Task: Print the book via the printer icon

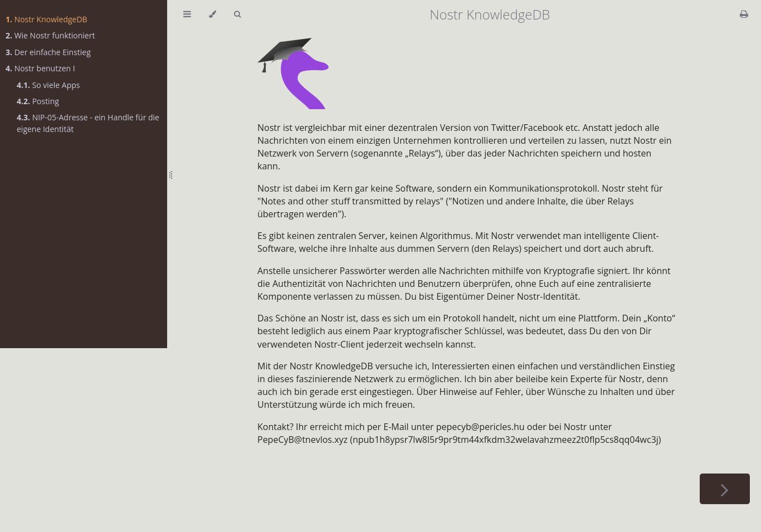Action: (744, 14)
